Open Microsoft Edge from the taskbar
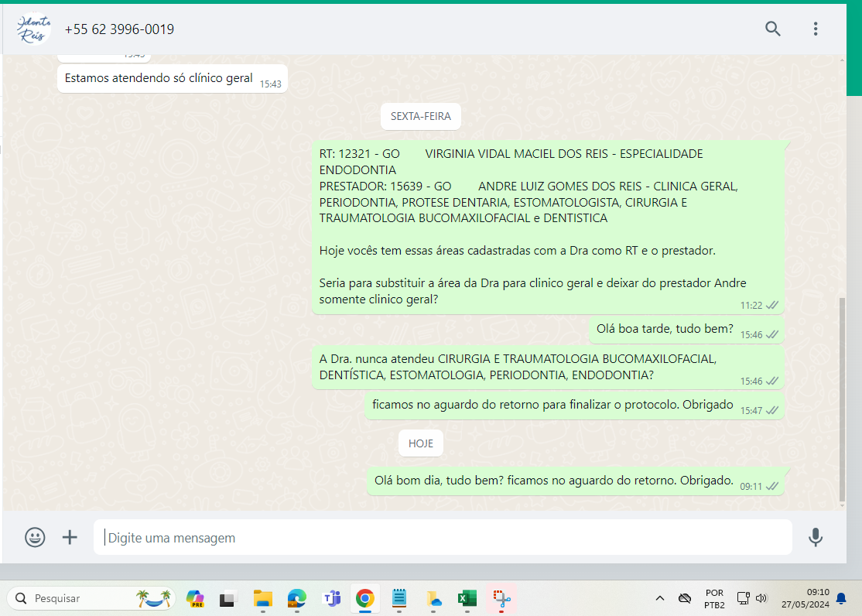862x616 pixels. 297,598
